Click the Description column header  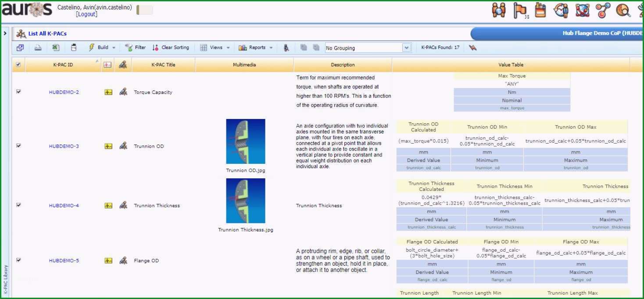[x=343, y=65]
